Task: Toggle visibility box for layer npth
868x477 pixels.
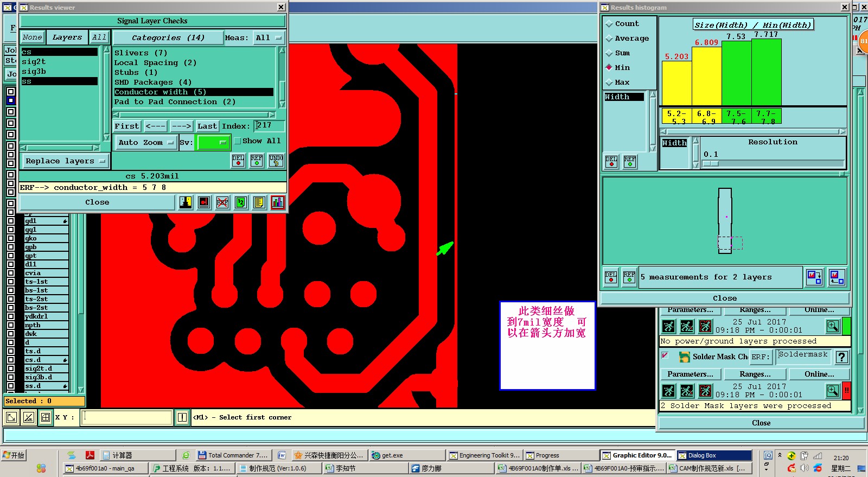Action: (x=11, y=325)
